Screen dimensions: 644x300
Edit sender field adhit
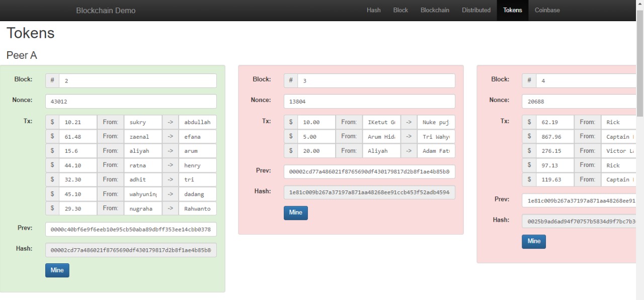143,180
